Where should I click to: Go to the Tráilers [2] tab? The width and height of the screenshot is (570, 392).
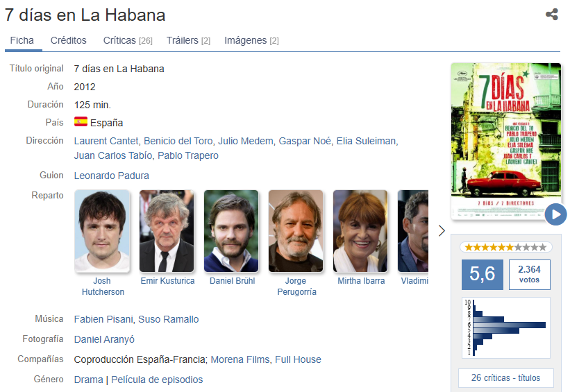point(188,40)
